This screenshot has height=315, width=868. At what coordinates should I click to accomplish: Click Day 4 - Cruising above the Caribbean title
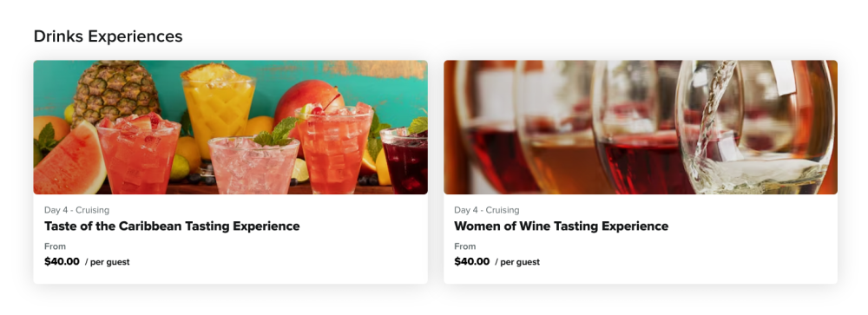coord(77,210)
